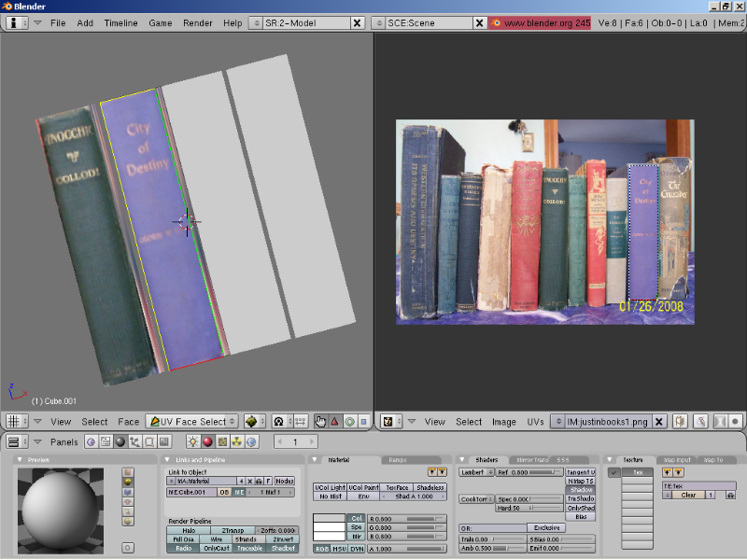This screenshot has height=560, width=747.
Task: Open the UVs menu in image editor
Action: point(535,422)
